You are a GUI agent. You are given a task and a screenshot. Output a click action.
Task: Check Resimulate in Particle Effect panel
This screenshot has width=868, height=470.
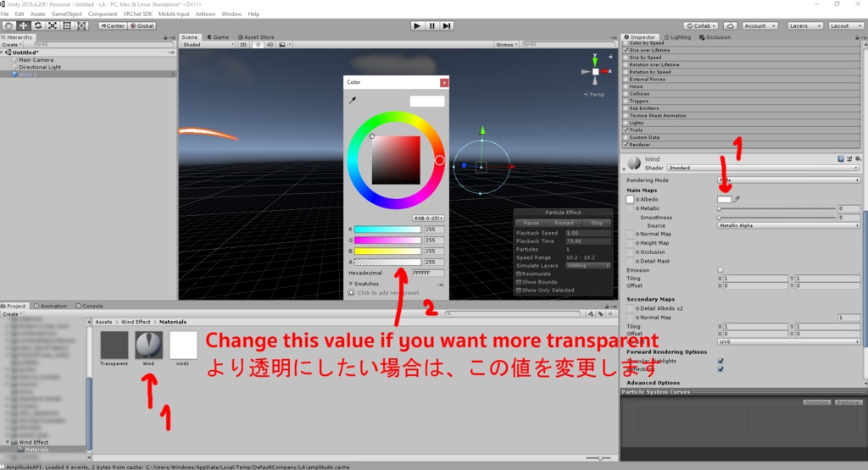pyautogui.click(x=519, y=274)
